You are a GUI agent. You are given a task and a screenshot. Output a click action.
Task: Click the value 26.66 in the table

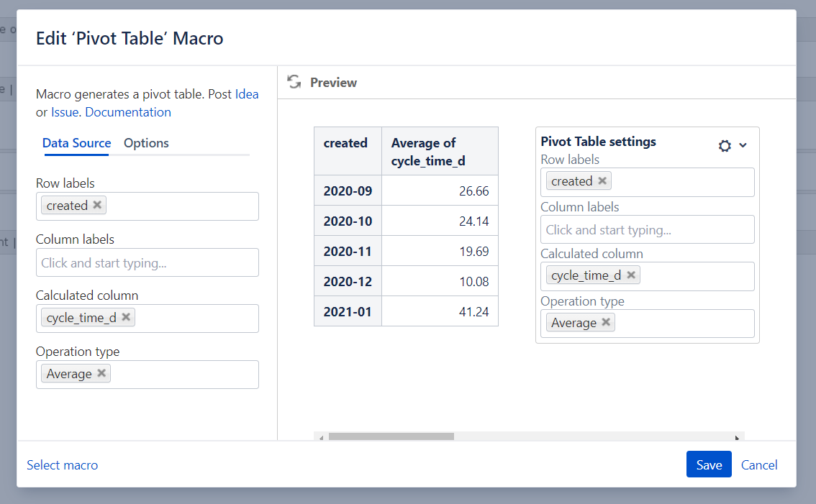[x=473, y=191]
